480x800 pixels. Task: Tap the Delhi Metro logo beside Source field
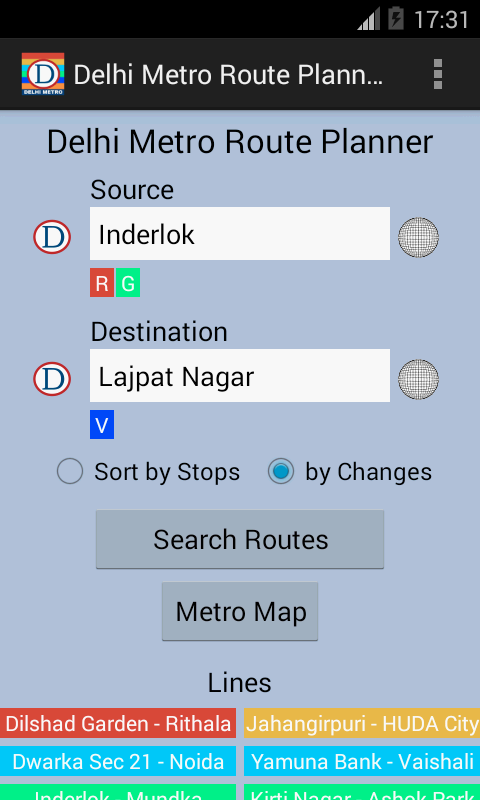click(52, 237)
